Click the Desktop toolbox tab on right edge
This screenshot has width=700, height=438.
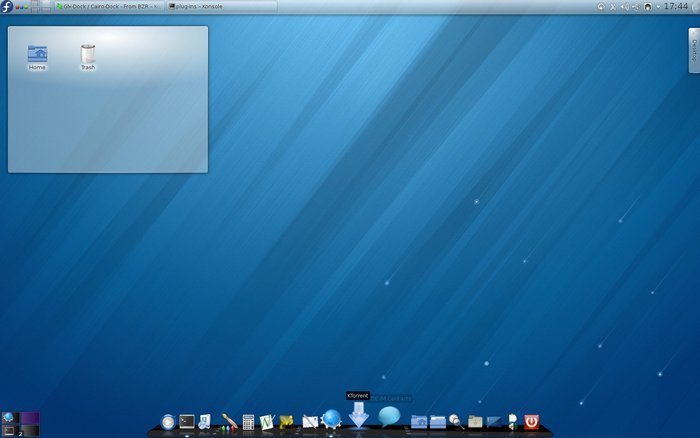pos(693,49)
